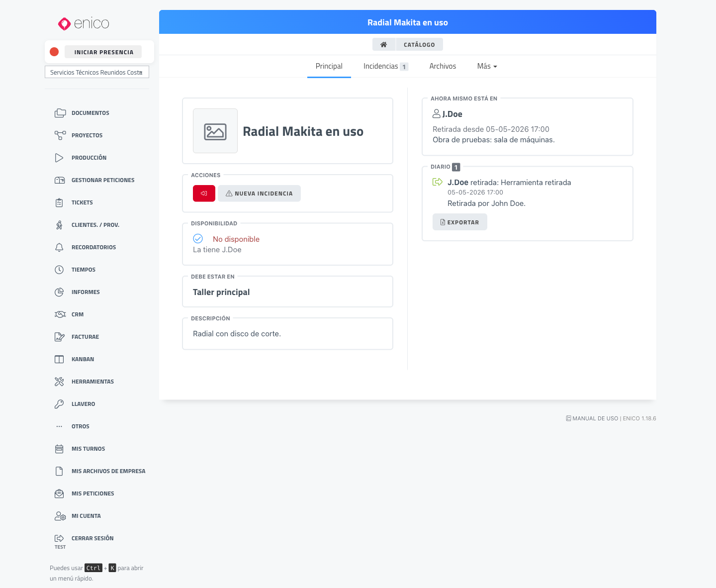Open the Manual de Uso link
716x588 pixels.
[x=592, y=418]
